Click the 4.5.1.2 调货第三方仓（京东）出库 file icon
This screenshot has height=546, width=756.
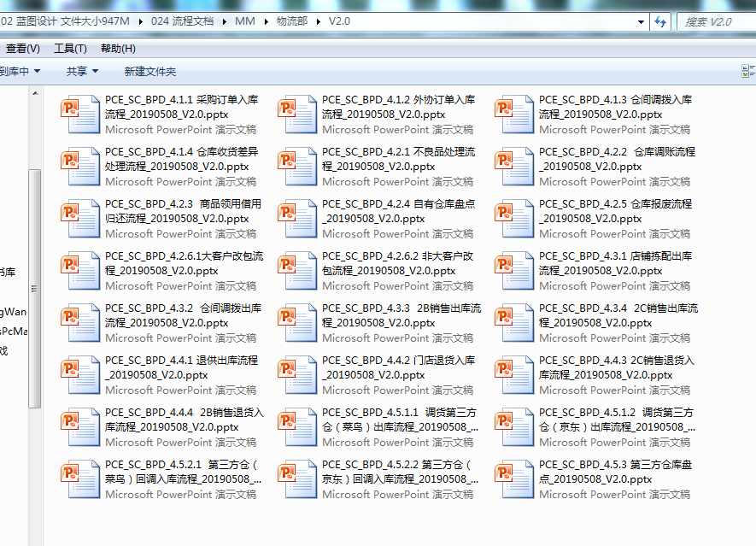pos(515,427)
